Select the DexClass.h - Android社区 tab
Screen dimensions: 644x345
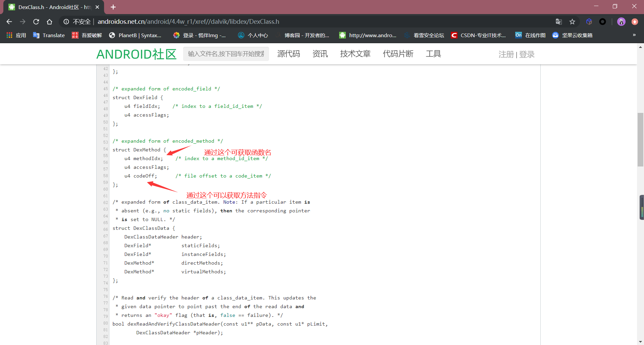54,7
